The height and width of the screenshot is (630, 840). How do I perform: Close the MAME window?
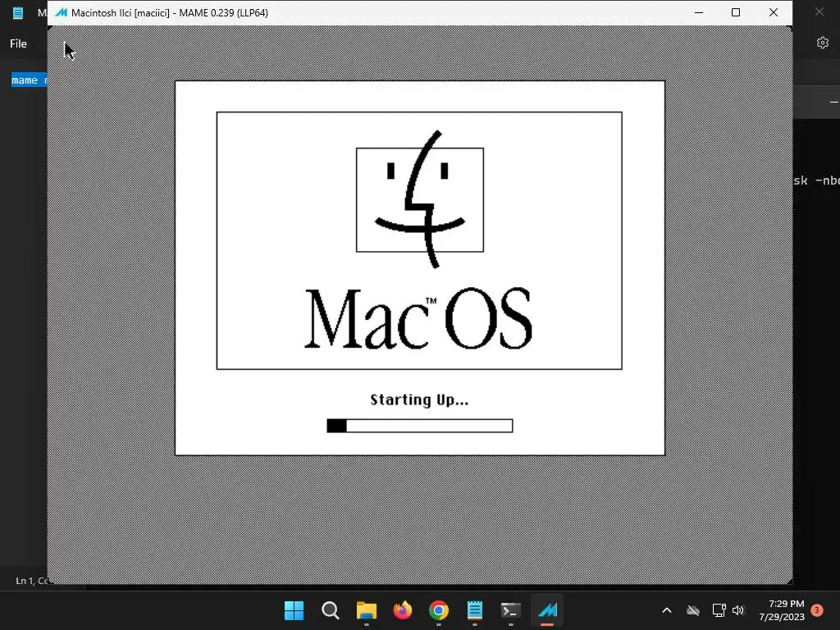point(773,12)
